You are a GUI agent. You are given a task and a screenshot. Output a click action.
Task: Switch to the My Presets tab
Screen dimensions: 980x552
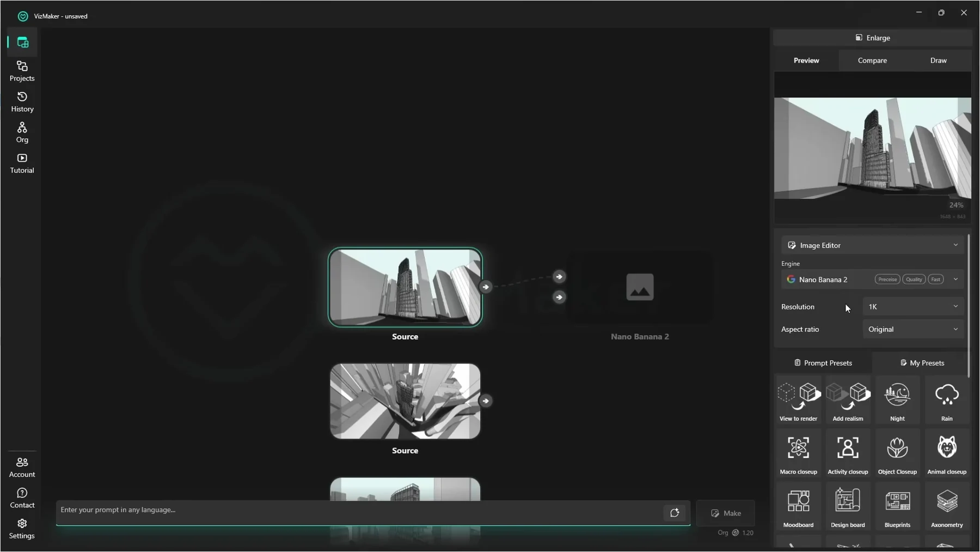[922, 363]
